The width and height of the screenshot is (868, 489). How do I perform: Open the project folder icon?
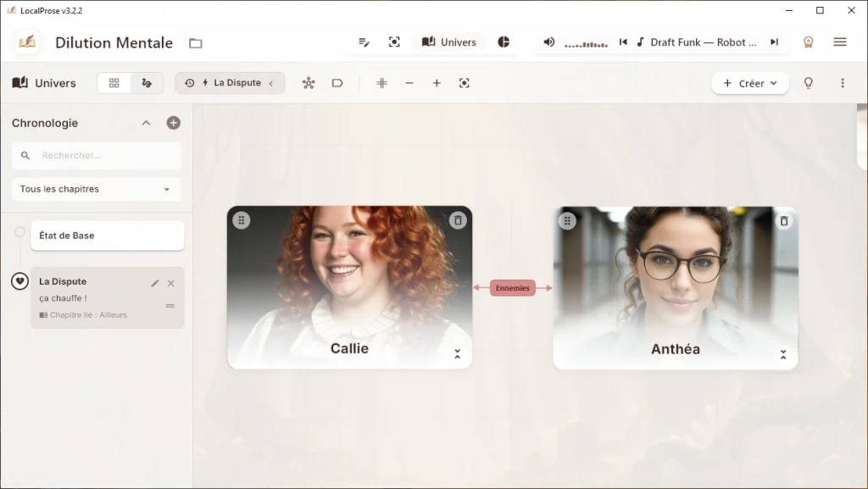[x=196, y=43]
